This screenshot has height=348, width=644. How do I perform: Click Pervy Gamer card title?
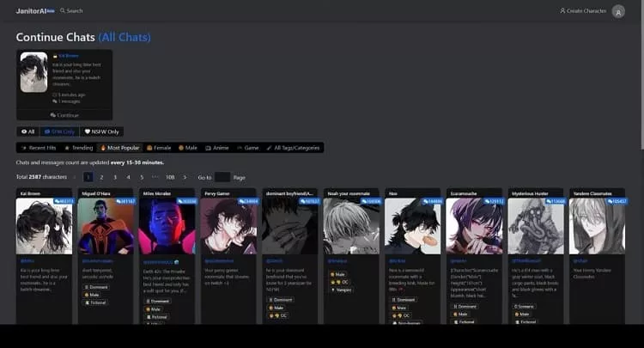pos(217,193)
